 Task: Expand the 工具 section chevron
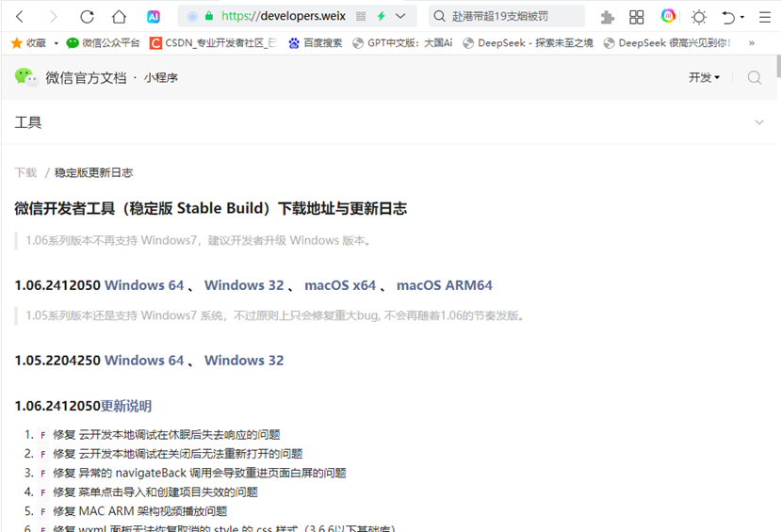point(759,122)
